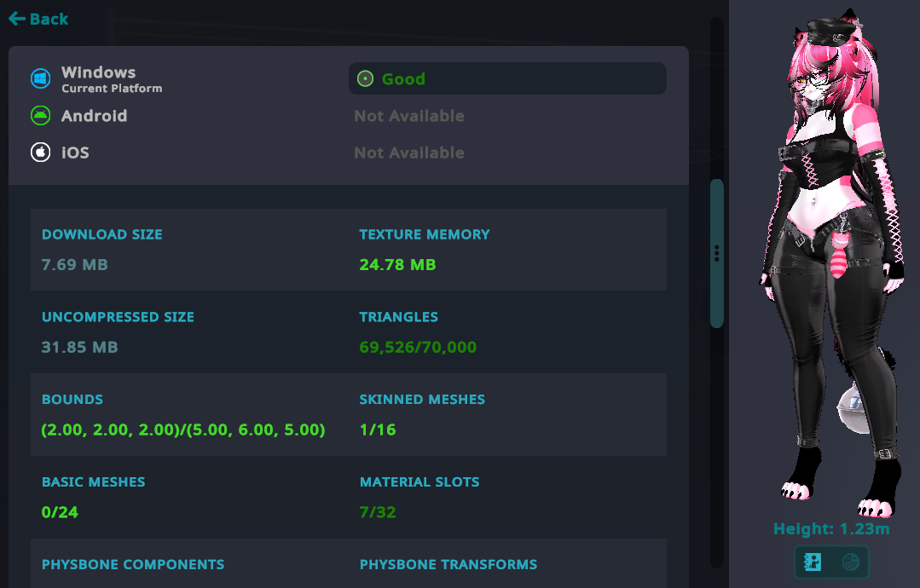920x588 pixels.
Task: Click the vertical scrollbar thumb
Action: pyautogui.click(x=716, y=253)
